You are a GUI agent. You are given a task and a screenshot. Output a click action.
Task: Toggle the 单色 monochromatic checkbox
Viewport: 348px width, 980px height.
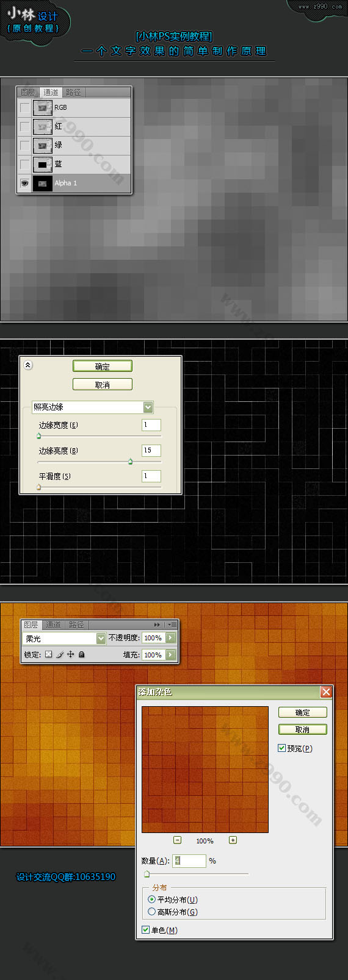145,929
